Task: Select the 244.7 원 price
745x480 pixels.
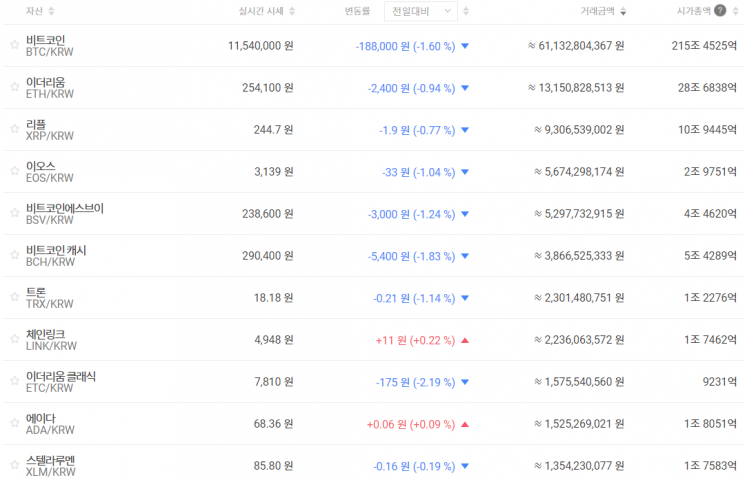Action: (x=274, y=130)
